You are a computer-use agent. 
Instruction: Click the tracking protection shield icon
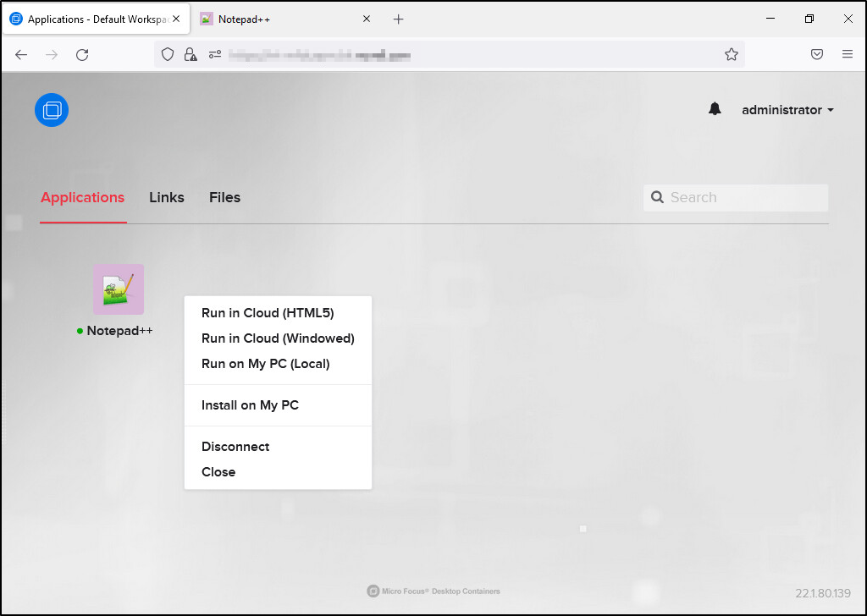168,54
